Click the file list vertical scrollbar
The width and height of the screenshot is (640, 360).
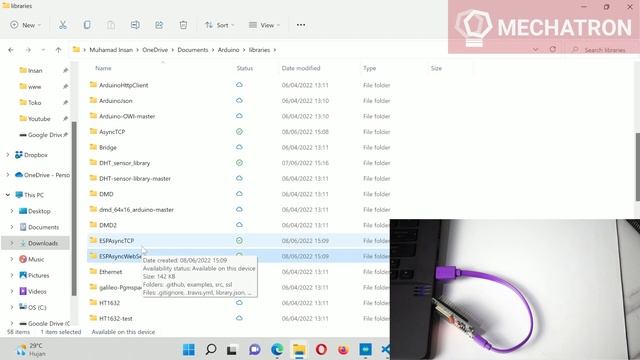coord(638,167)
